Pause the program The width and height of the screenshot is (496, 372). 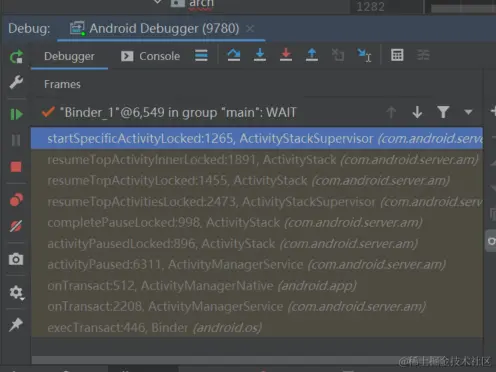[x=16, y=140]
